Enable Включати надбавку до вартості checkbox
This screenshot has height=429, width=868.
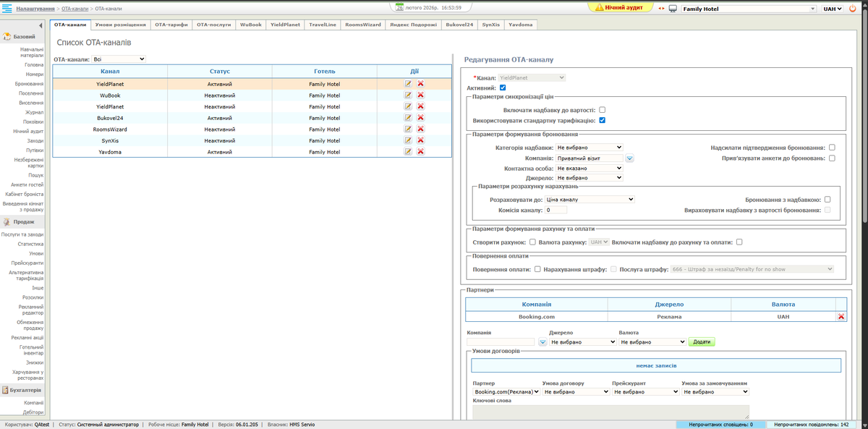tap(602, 109)
